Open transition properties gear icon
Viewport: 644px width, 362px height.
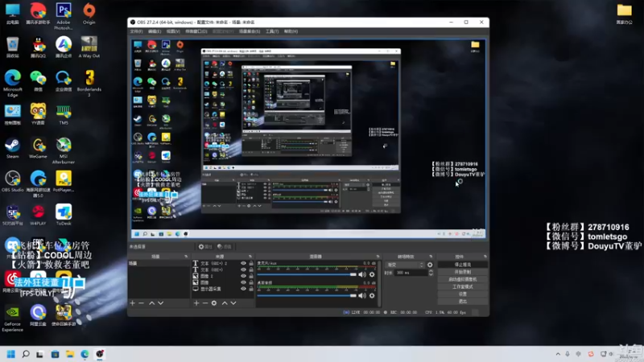pos(430,265)
